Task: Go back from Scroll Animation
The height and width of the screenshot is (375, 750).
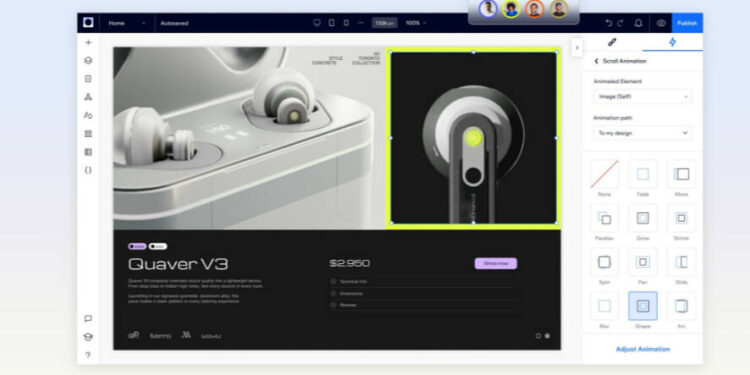Action: coord(596,61)
